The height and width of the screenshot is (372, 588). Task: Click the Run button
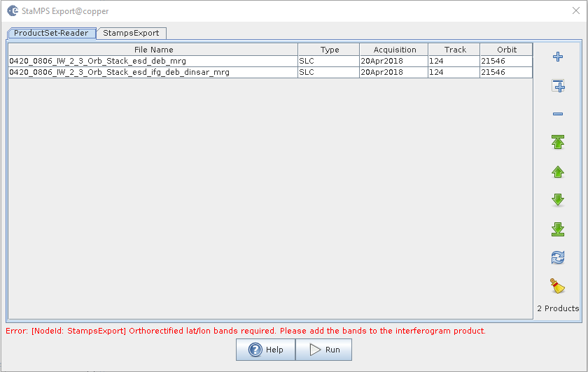point(323,350)
